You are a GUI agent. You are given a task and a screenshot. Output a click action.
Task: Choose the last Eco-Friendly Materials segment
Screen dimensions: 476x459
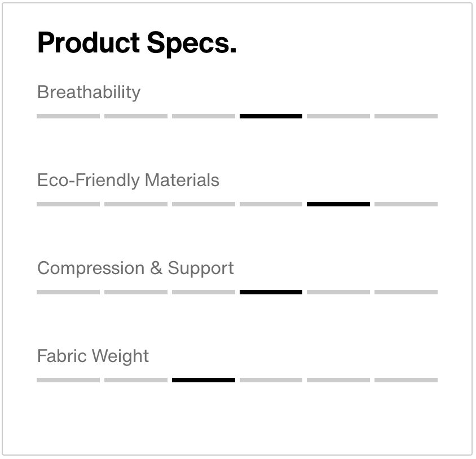406,204
